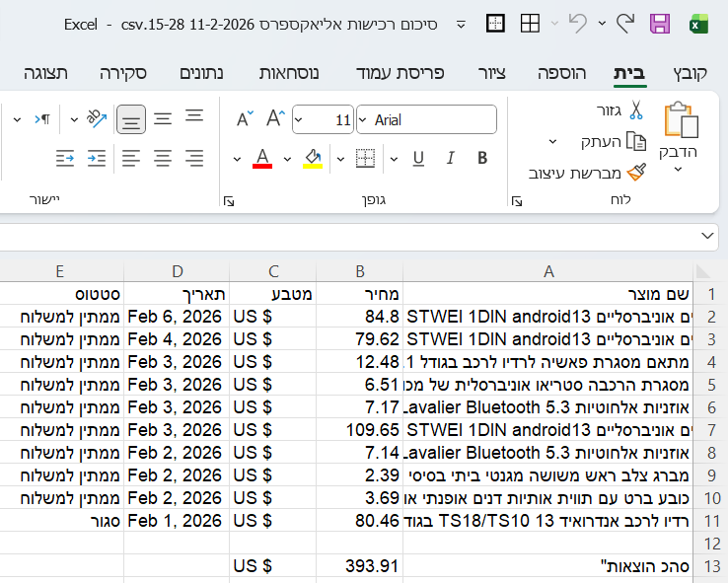Toggle Italic formatting
Screen dimensions: 728x583
(x=451, y=159)
